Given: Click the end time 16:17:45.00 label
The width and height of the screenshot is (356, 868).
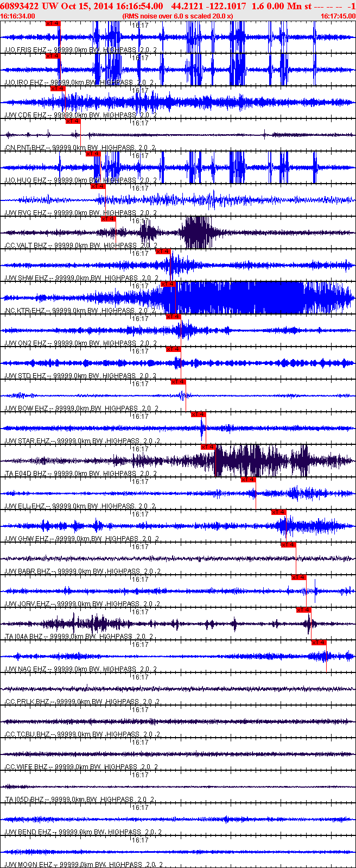Looking at the screenshot, I should (x=338, y=16).
